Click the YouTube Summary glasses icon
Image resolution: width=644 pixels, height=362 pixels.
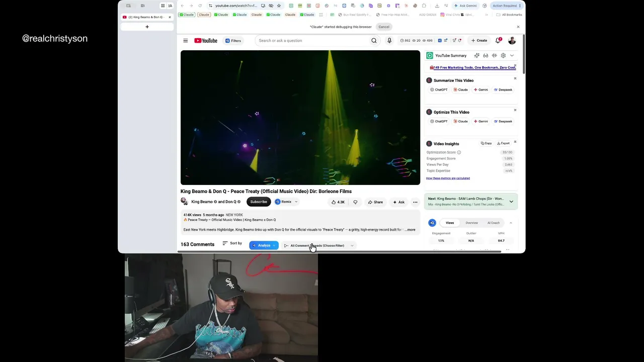(486, 56)
